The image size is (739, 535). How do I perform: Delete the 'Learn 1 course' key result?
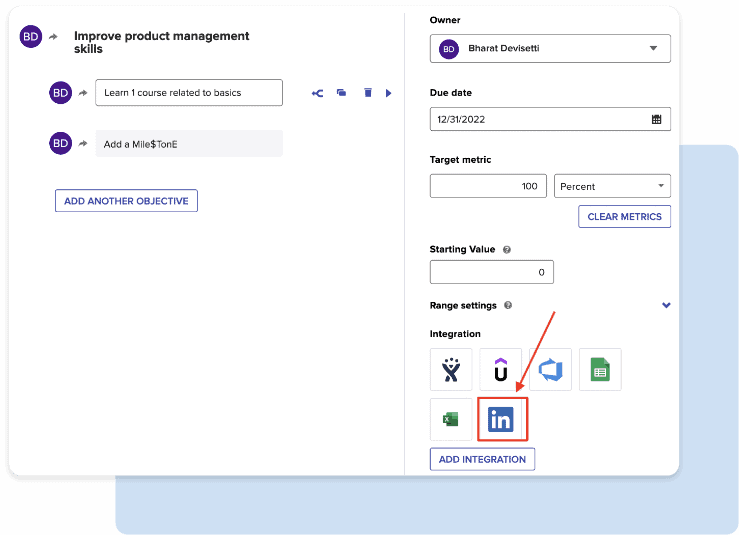(x=368, y=92)
